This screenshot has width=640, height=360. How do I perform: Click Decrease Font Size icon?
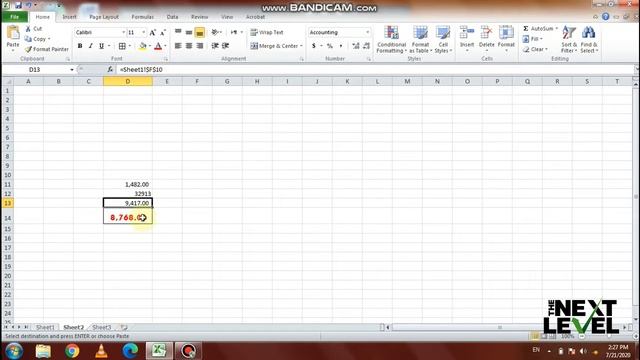[x=163, y=32]
